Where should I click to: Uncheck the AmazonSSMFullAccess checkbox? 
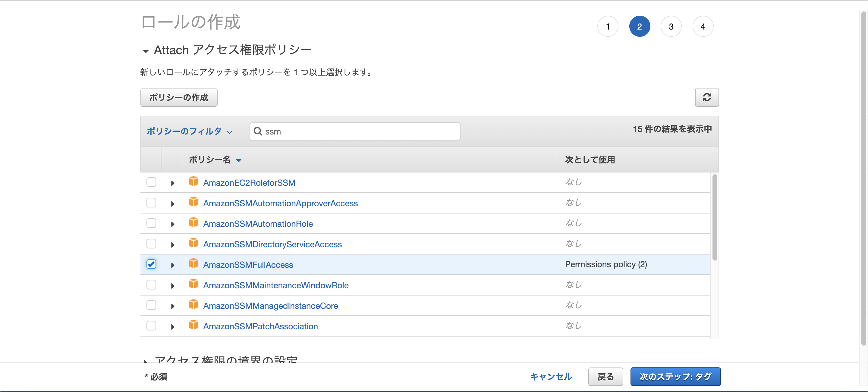tap(151, 264)
